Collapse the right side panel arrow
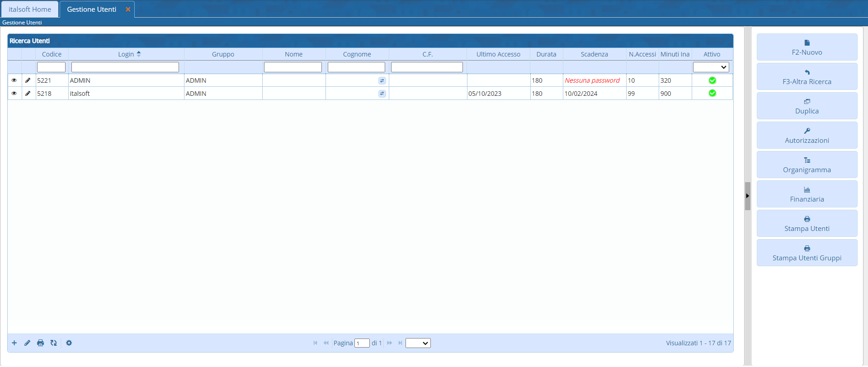Screen dimensions: 868x367 coord(747,196)
